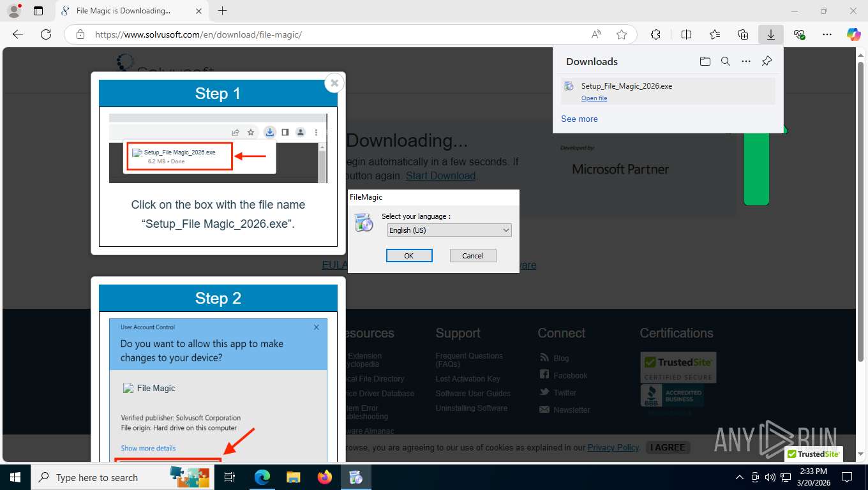Close the Step 1 instruction popup
Image resolution: width=868 pixels, height=490 pixels.
pyautogui.click(x=334, y=83)
